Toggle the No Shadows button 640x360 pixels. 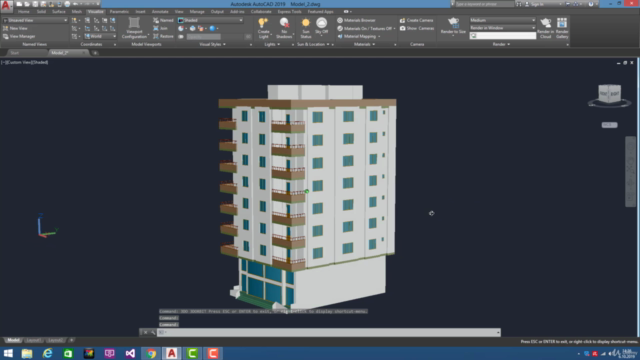[284, 28]
